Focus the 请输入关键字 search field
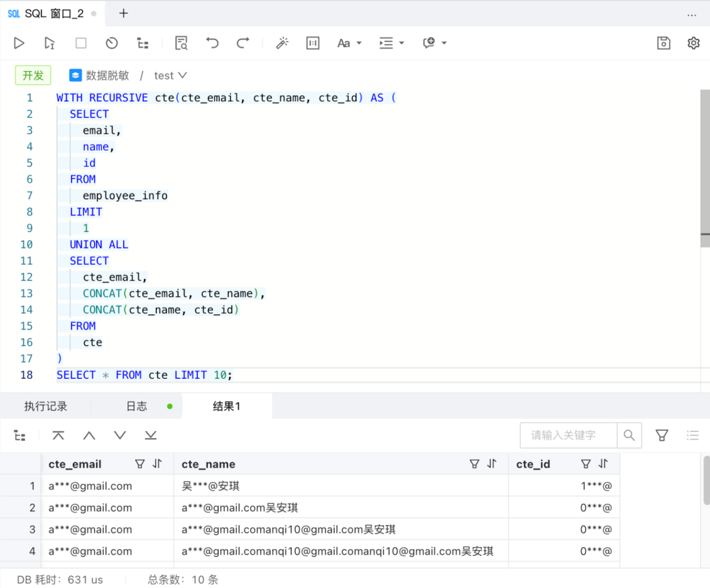The image size is (710, 588). click(569, 435)
